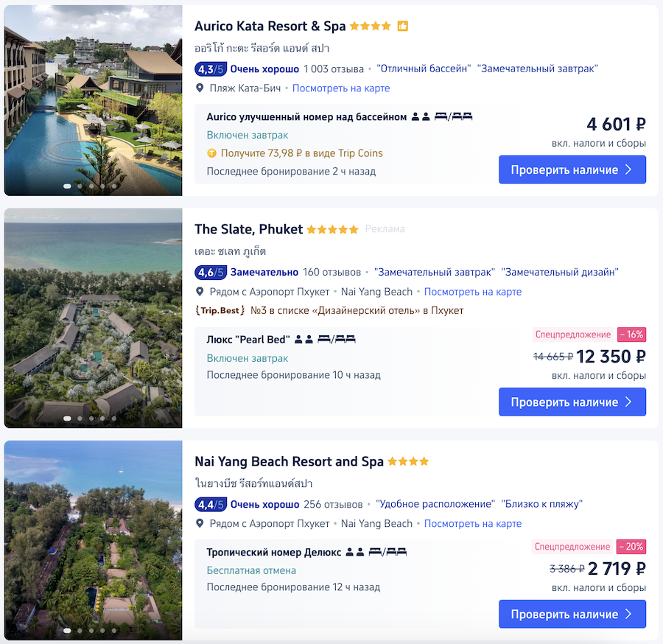This screenshot has height=644, width=663.
Task: Click the guests icon beside Тропический номер Делюкс
Action: [355, 552]
